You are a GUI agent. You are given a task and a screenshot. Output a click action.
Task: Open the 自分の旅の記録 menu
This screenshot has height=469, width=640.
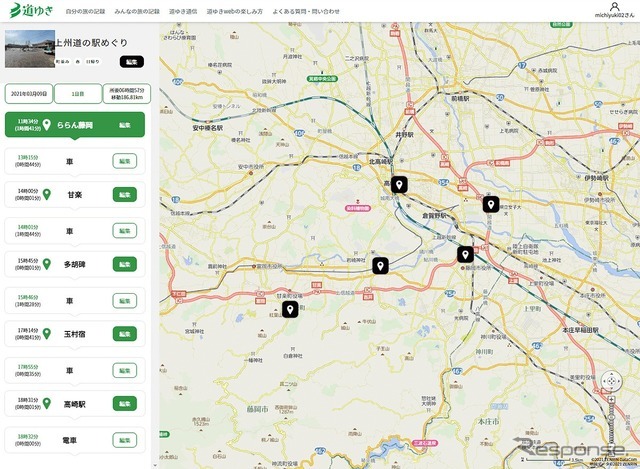tap(85, 11)
